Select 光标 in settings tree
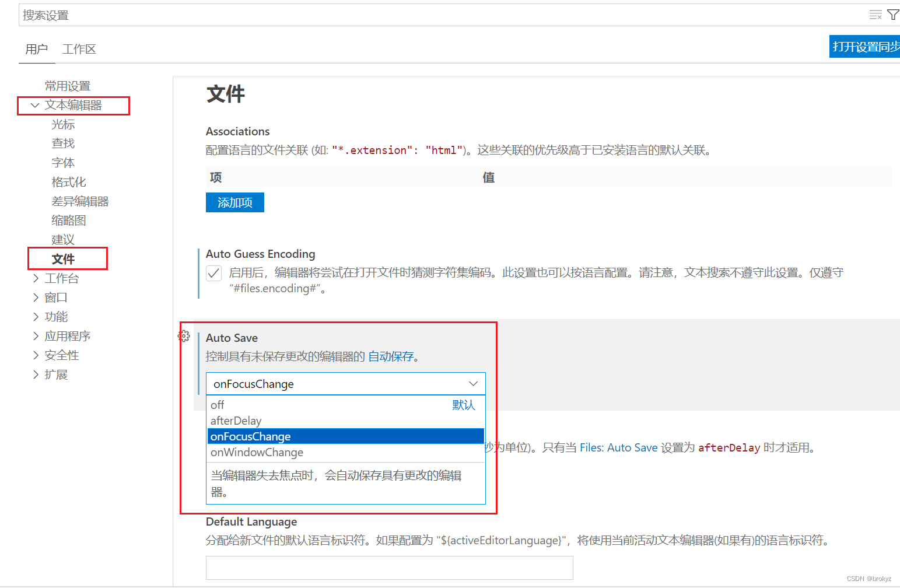The width and height of the screenshot is (900, 588). (63, 124)
